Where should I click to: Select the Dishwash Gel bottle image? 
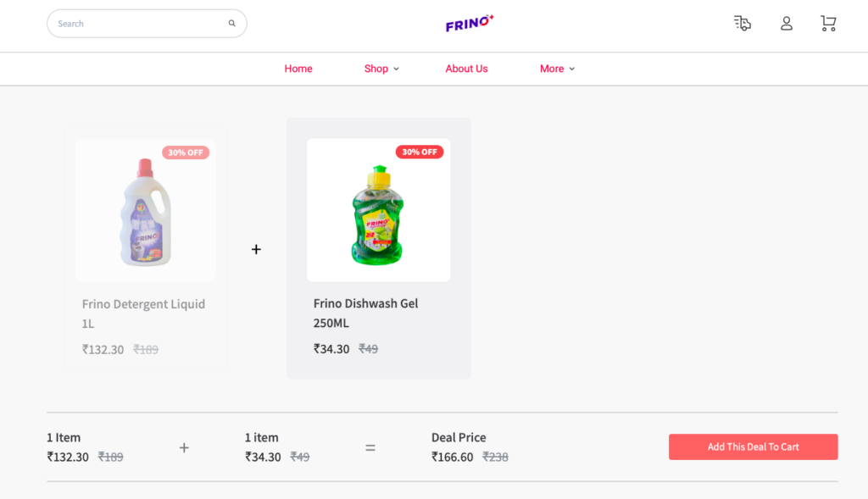378,212
